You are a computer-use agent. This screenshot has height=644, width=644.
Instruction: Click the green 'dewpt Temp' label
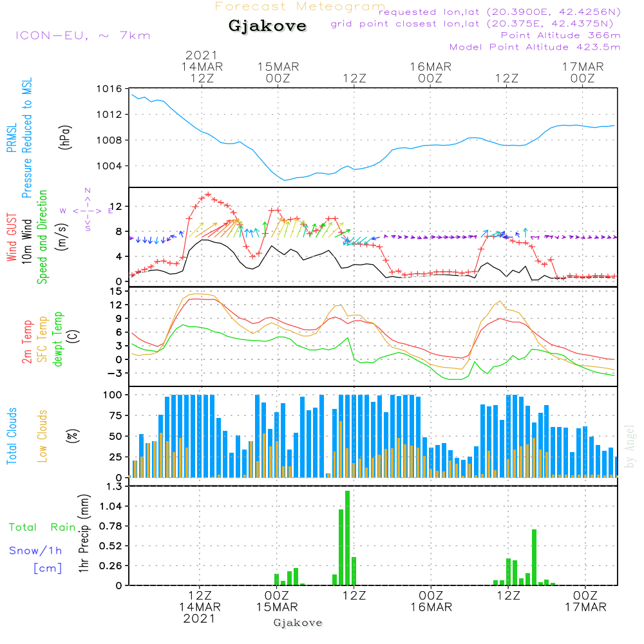(x=57, y=339)
